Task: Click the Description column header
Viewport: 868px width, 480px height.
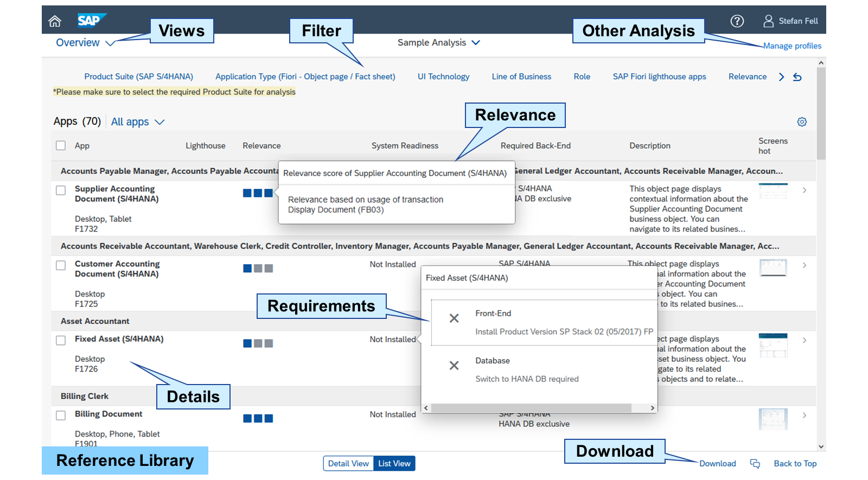Action: click(649, 146)
